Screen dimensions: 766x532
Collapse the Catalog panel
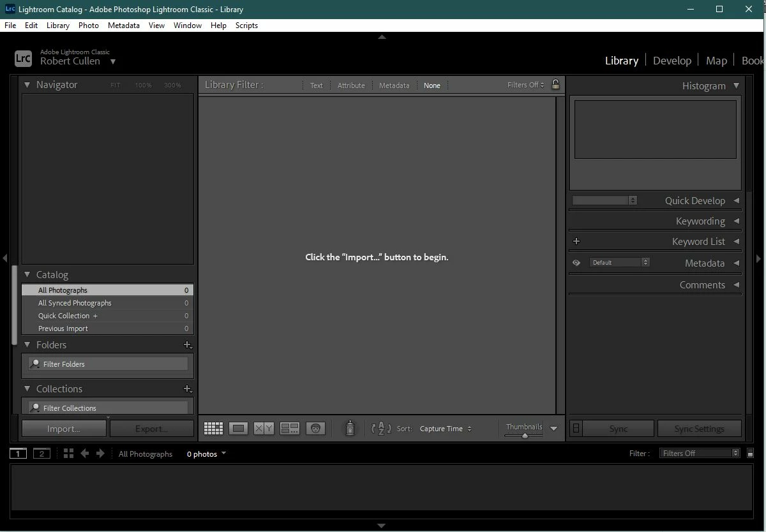[27, 274]
